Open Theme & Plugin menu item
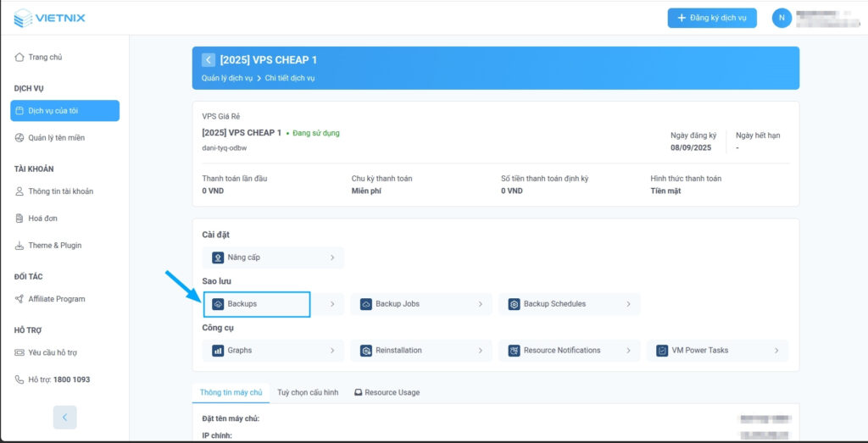The image size is (868, 443). point(64,246)
